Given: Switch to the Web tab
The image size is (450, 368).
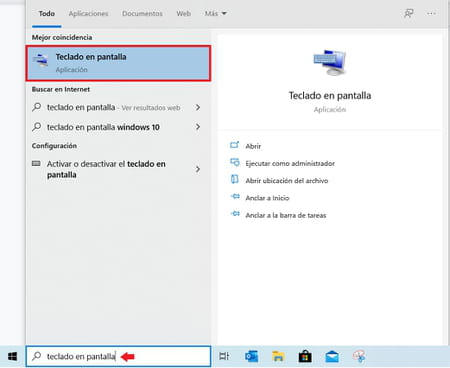Looking at the screenshot, I should coord(184,14).
